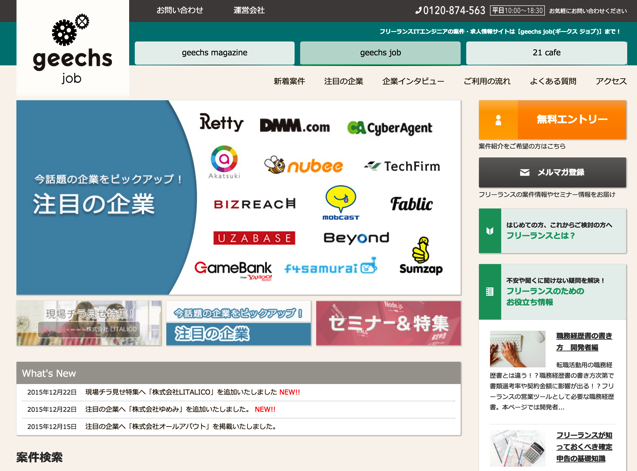
Task: Switch to 21 cafe tab
Action: tap(546, 53)
